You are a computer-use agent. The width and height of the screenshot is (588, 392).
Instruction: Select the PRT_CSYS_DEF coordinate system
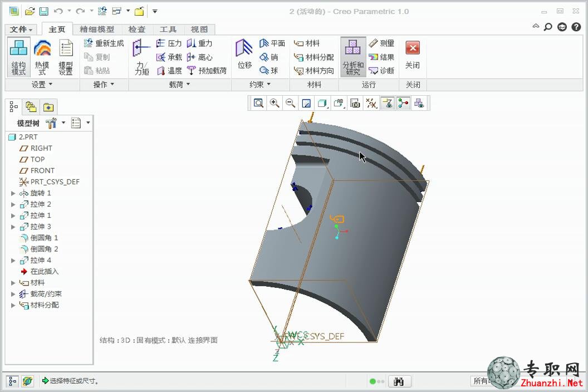coord(49,182)
